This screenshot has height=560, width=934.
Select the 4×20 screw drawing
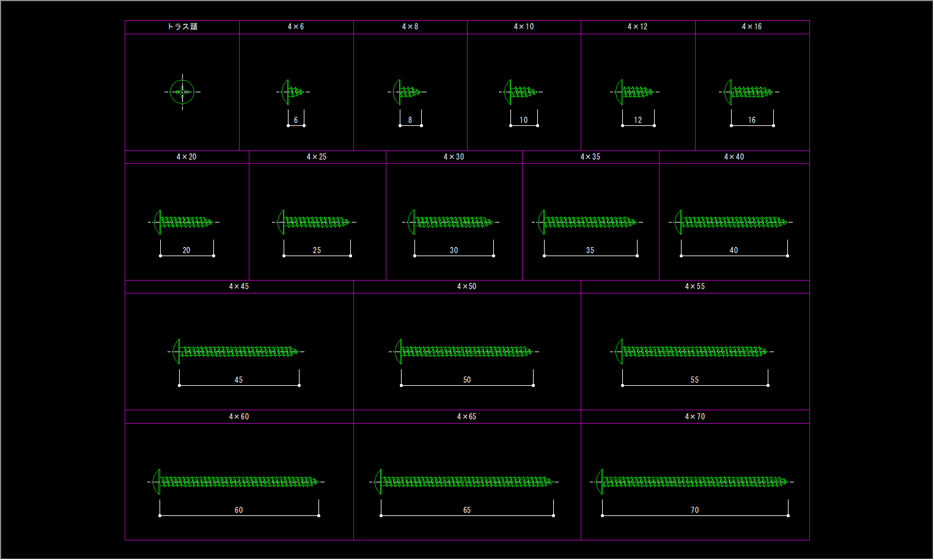click(183, 222)
